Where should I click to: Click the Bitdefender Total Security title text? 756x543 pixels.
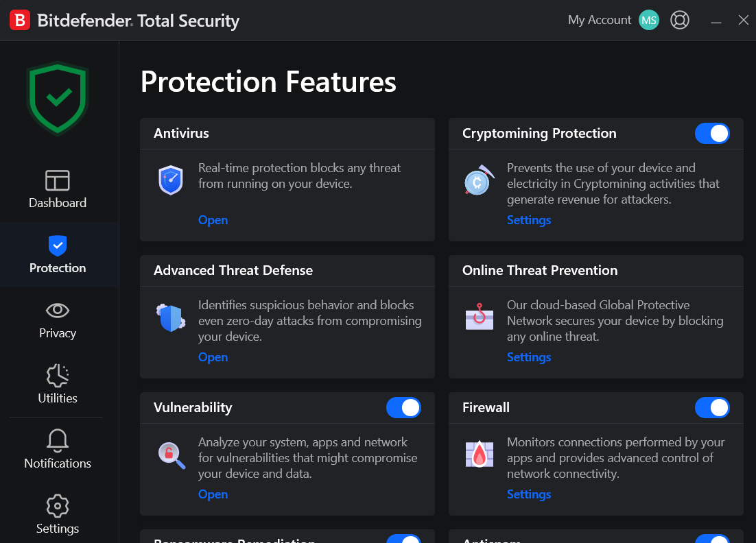click(138, 21)
